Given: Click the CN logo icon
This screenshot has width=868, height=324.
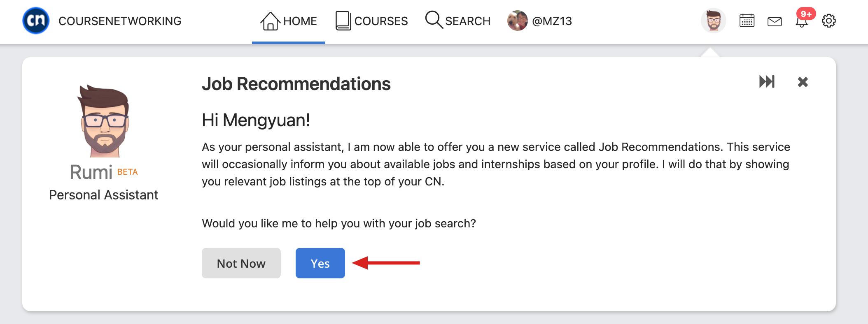Looking at the screenshot, I should click(x=36, y=21).
